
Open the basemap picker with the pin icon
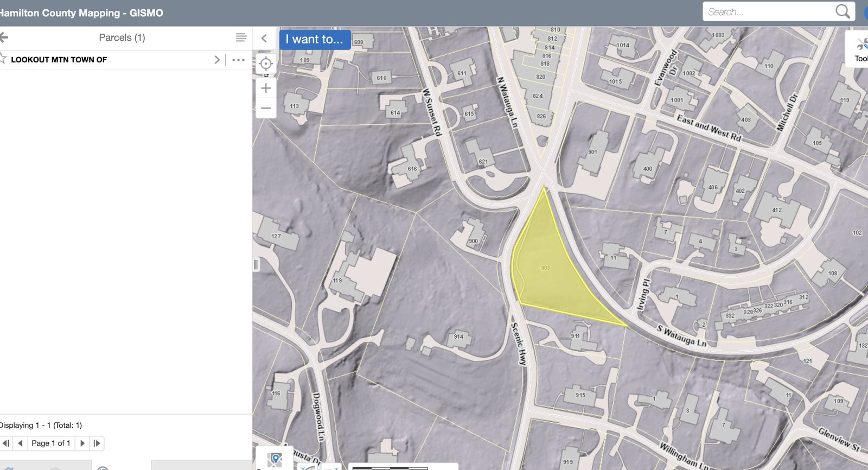coord(275,460)
